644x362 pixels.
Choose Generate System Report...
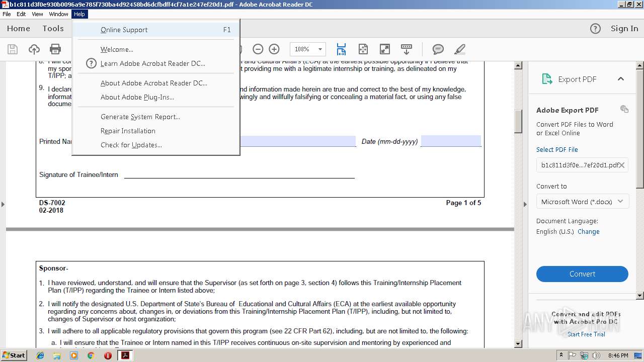pos(156,117)
